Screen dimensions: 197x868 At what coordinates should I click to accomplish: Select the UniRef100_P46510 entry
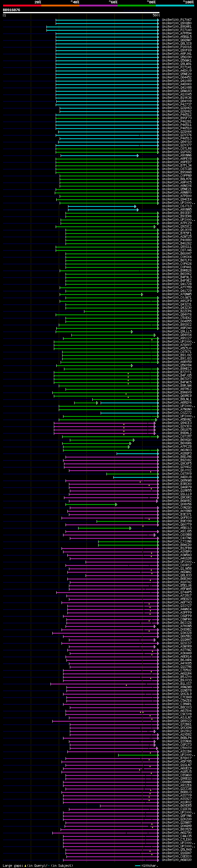coord(177,128)
